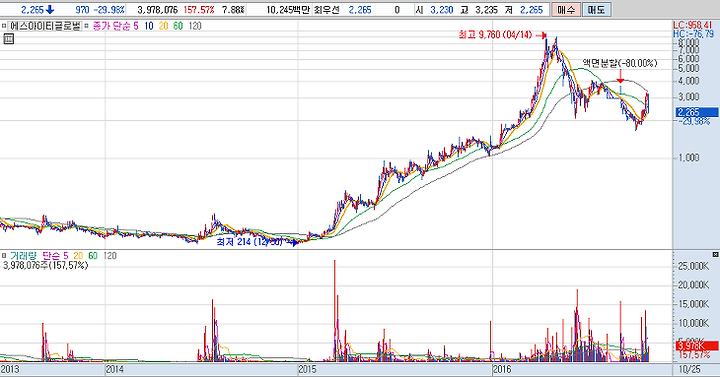Click the 25,000K volume axis label

click(x=693, y=266)
